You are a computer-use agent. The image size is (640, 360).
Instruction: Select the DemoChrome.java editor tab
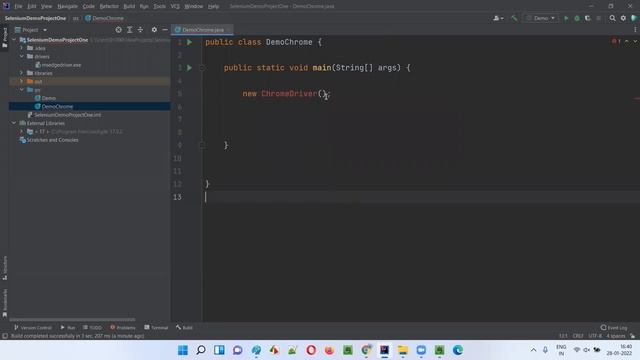point(202,30)
